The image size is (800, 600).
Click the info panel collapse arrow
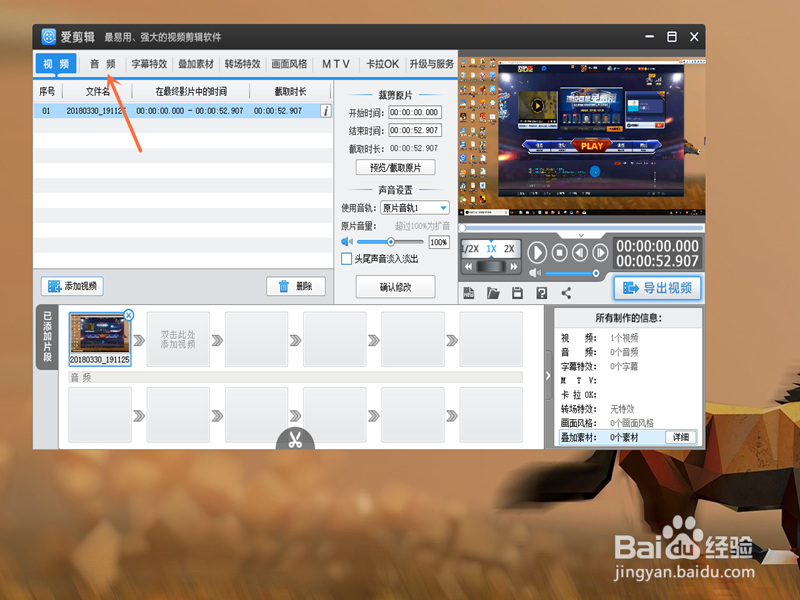548,376
